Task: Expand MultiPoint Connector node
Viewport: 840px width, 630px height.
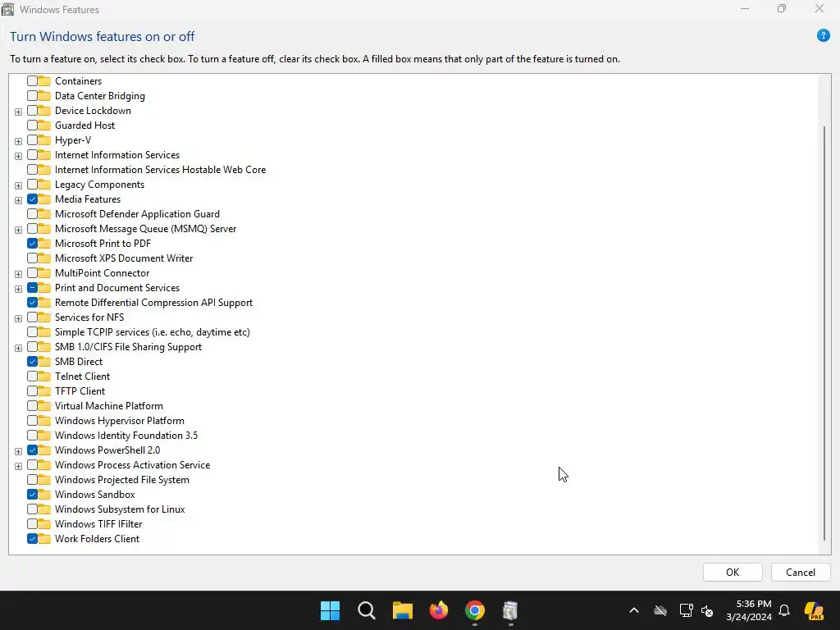Action: (18, 274)
